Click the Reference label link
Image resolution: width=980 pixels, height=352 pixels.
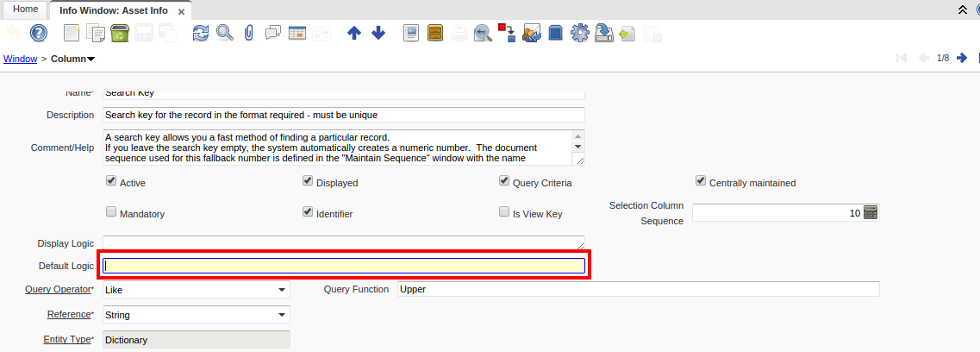69,315
